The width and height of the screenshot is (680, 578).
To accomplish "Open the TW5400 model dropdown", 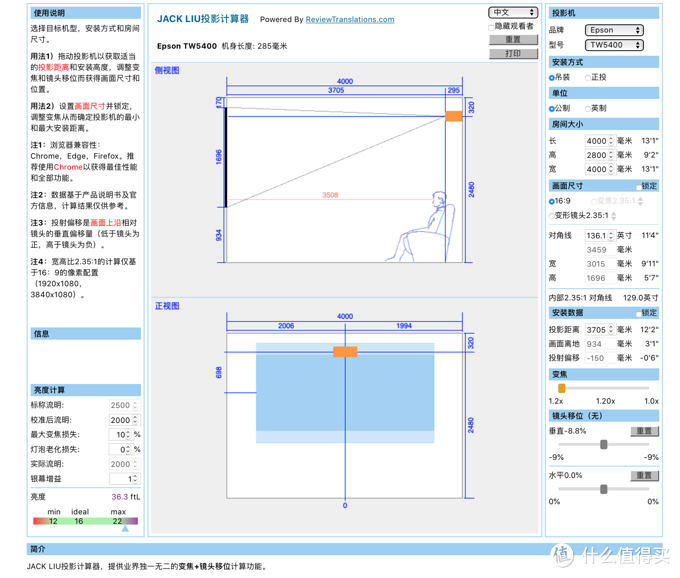I will [614, 45].
